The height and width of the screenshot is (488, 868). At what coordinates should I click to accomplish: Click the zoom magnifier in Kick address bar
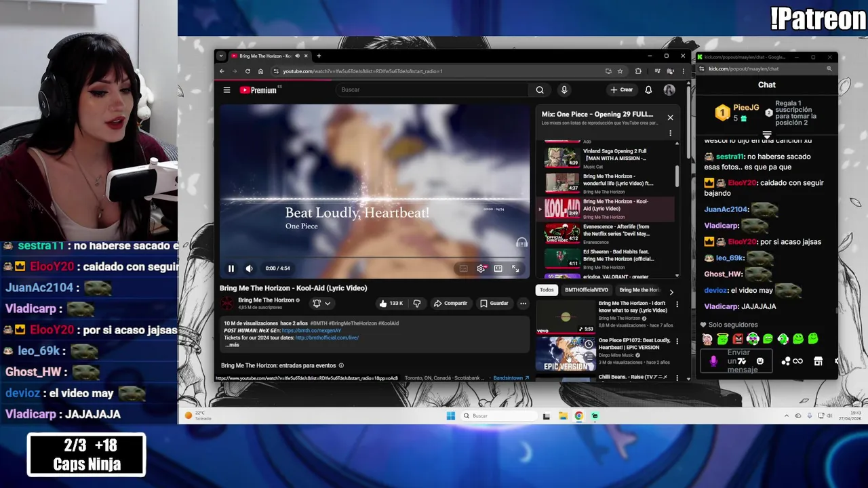pos(829,68)
